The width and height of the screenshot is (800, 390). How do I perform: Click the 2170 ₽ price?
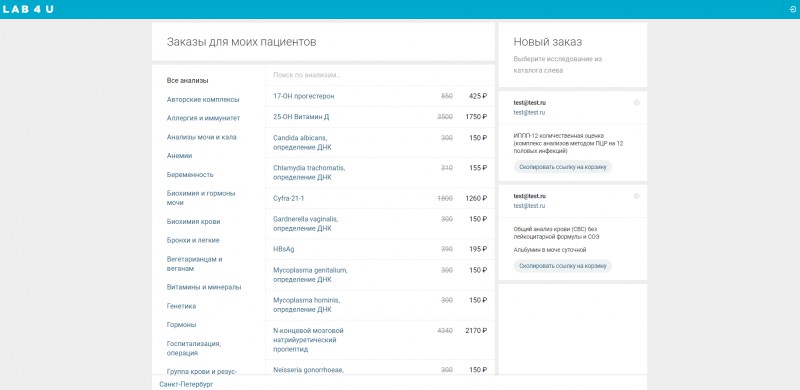coord(476,330)
